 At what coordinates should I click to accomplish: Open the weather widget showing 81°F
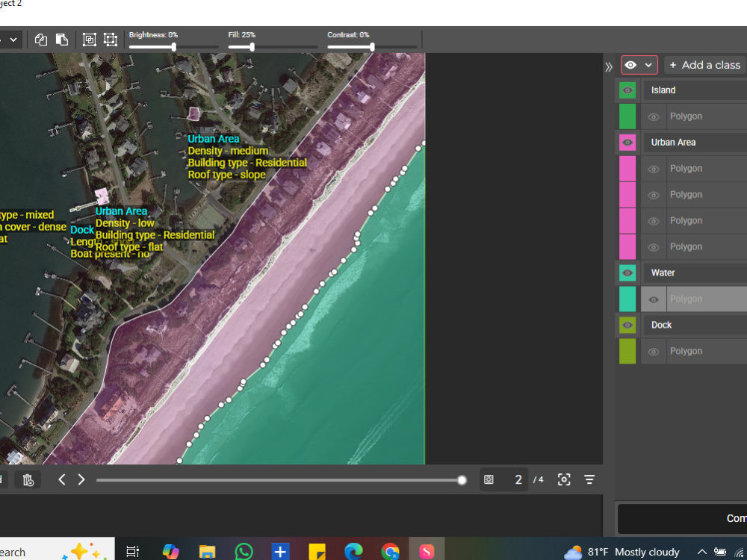622,552
